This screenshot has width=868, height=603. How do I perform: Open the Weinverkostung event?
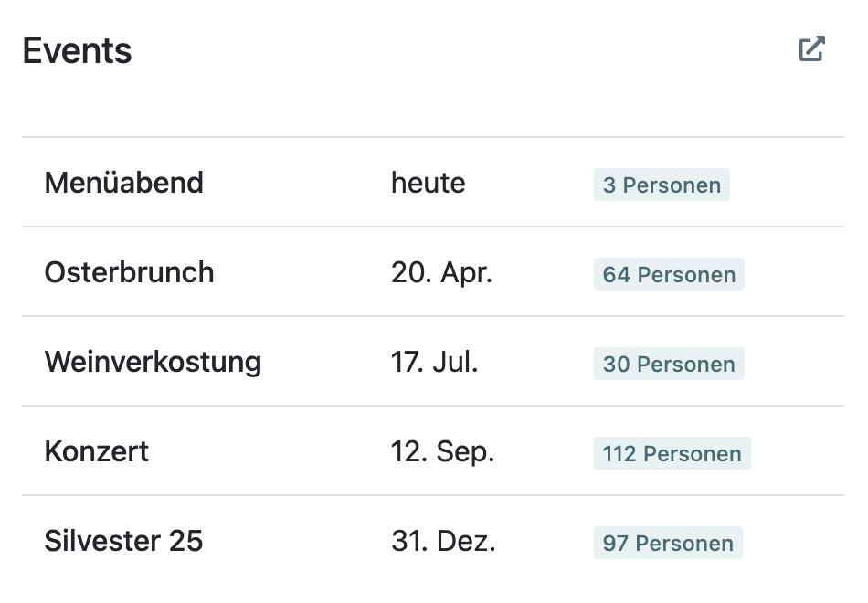pyautogui.click(x=153, y=362)
